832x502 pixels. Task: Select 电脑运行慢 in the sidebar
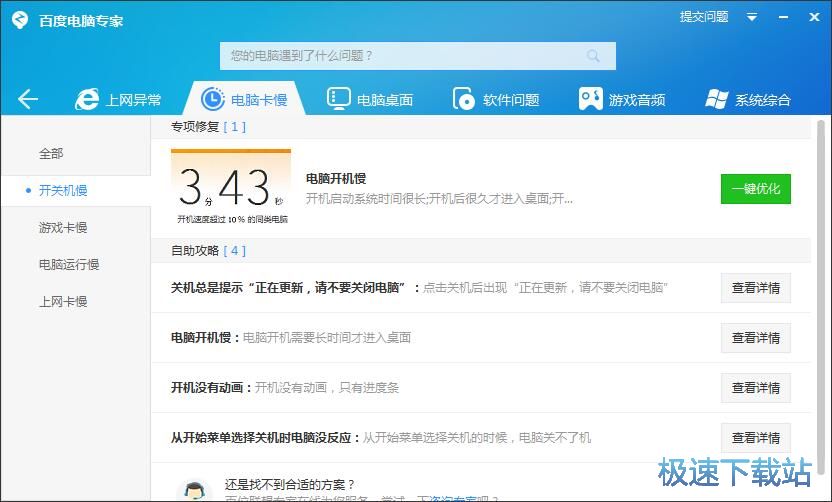coord(69,264)
